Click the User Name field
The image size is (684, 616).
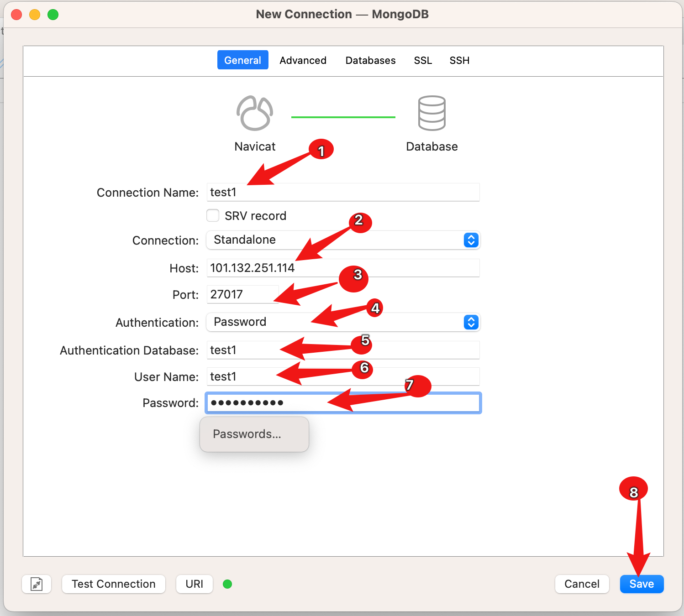[x=343, y=376]
